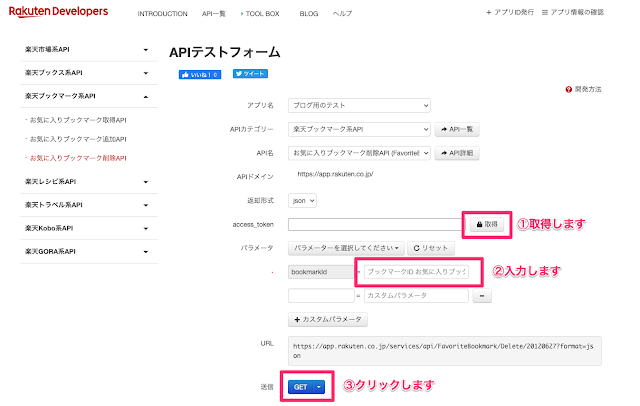Click the カスタムパラメータ value field
This screenshot has width=640, height=406.
[416, 295]
